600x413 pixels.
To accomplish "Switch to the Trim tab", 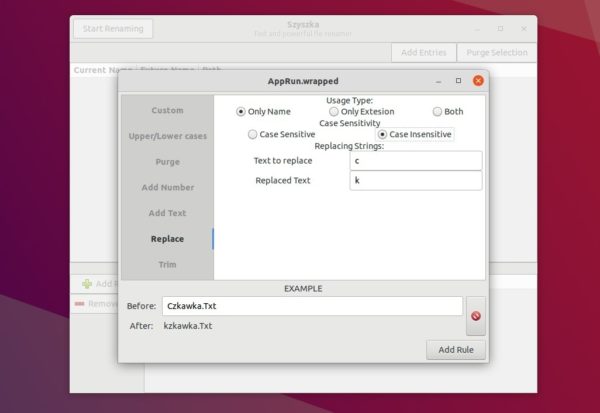I will (167, 264).
